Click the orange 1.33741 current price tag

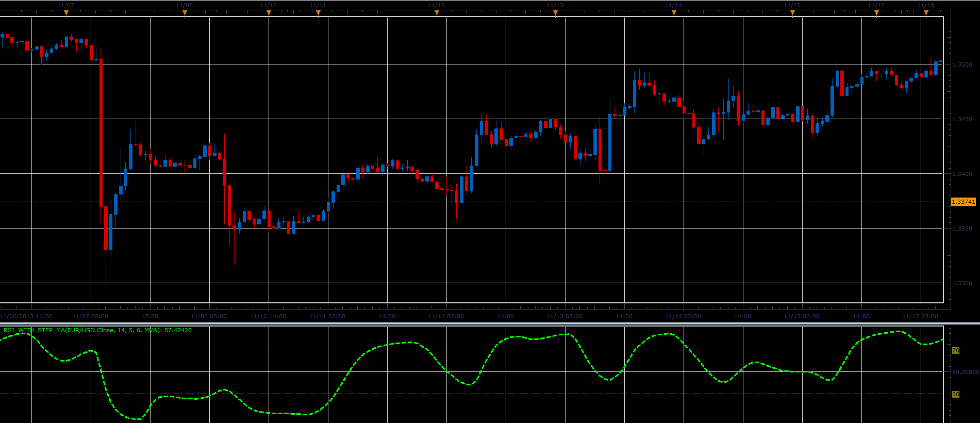[x=964, y=202]
